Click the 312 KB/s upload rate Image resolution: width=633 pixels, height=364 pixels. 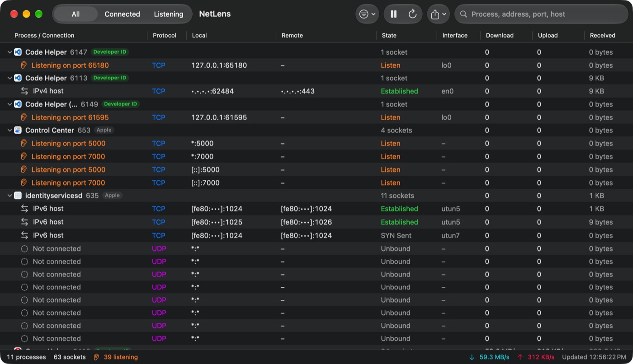pos(542,357)
